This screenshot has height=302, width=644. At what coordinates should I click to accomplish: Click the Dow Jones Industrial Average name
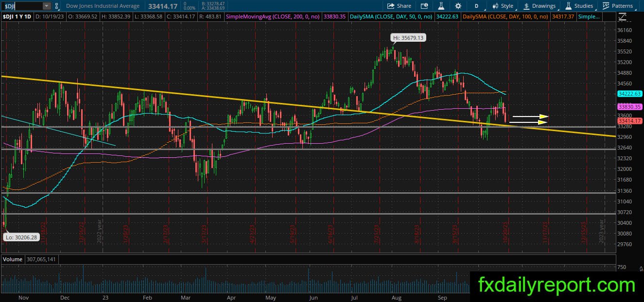click(x=103, y=6)
